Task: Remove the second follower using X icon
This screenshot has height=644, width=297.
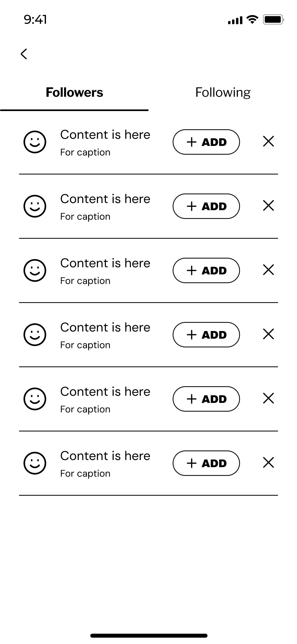Action: tap(268, 205)
